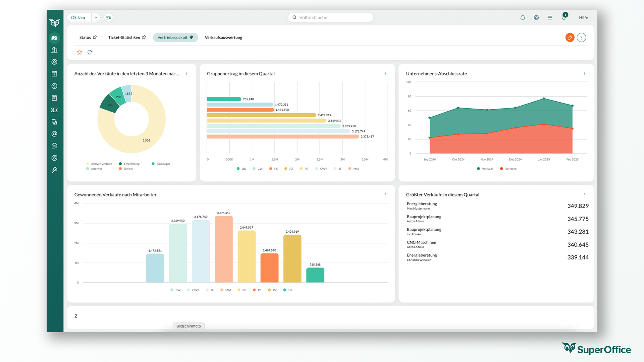Mark dashboard as favorite with star

tap(79, 52)
